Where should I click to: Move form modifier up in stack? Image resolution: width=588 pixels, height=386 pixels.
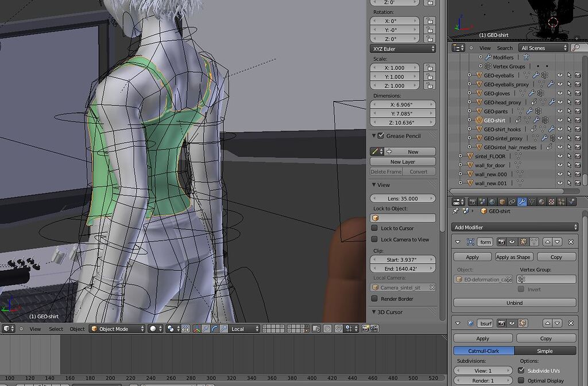(547, 242)
